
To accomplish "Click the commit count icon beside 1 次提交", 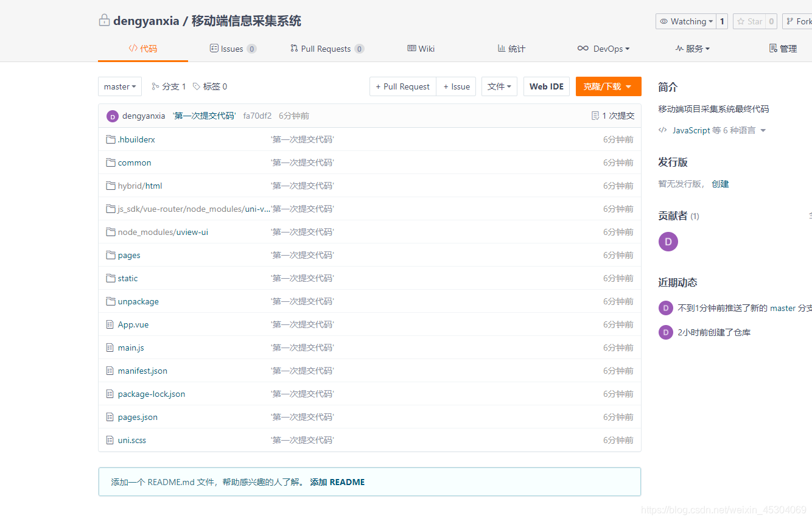I will tap(595, 116).
